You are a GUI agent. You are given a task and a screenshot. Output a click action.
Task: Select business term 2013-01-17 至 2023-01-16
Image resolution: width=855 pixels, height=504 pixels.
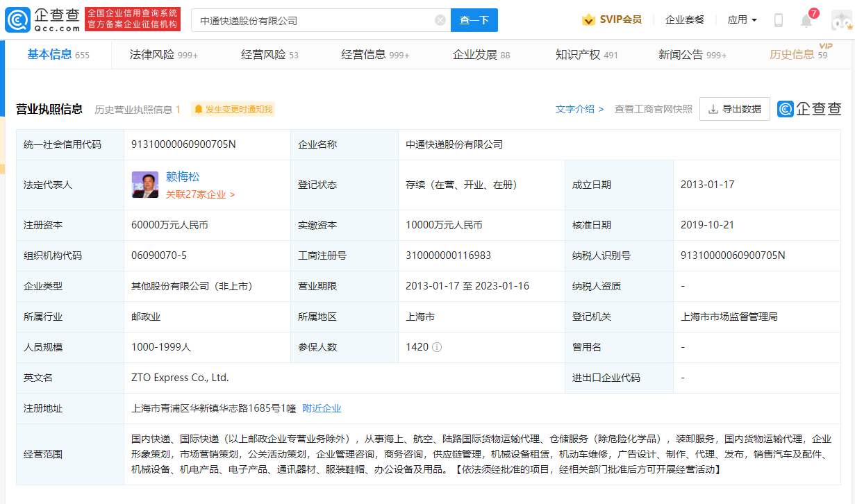(x=467, y=286)
